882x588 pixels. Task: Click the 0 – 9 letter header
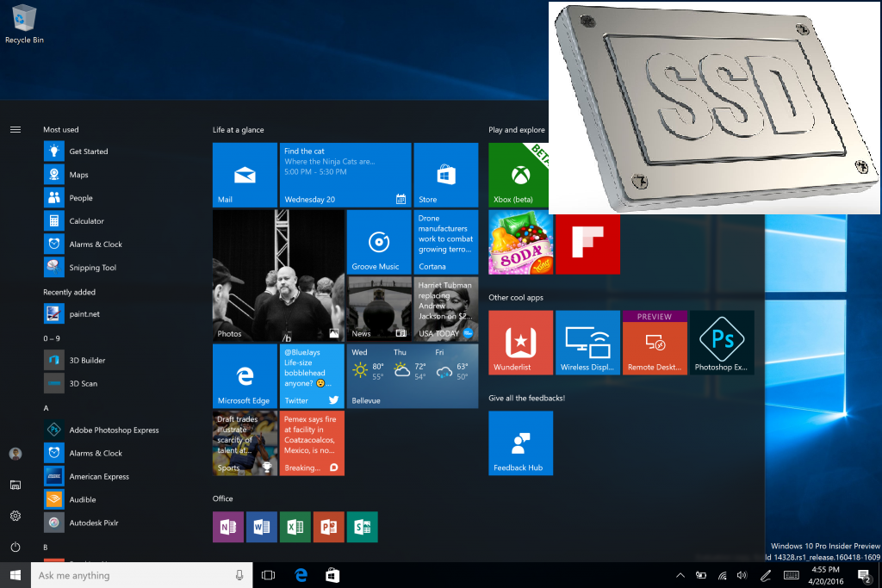tap(52, 338)
